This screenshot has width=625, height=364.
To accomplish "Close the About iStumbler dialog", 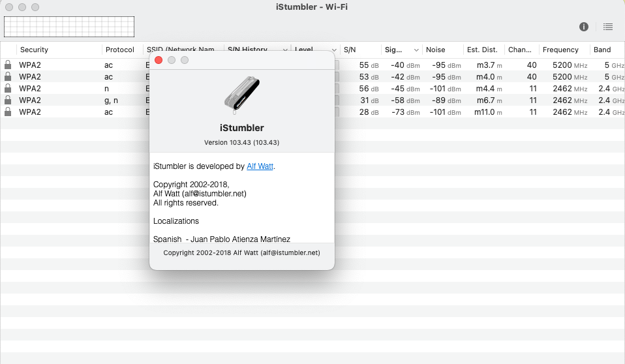I will tap(159, 60).
